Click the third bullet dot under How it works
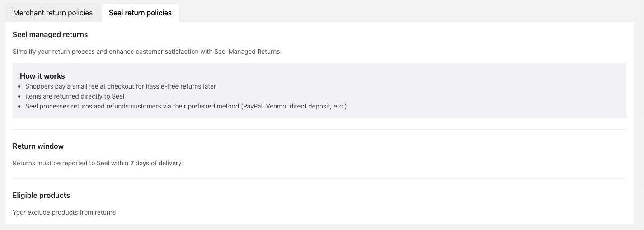Viewport: 644px width, 230px height. (x=19, y=107)
